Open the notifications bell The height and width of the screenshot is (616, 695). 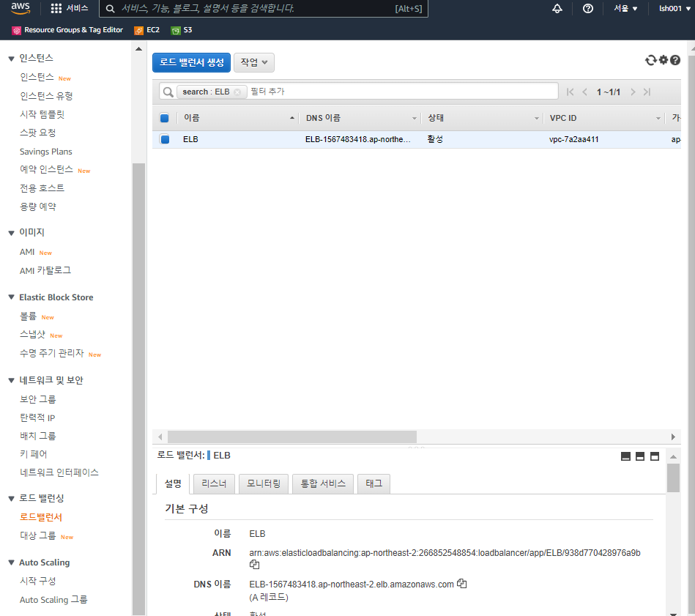click(x=557, y=8)
